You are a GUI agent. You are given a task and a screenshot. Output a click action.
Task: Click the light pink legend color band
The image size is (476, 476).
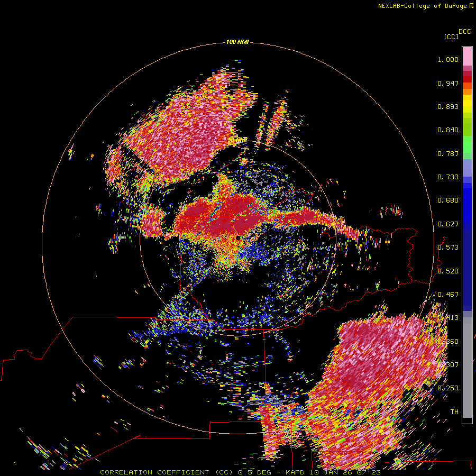(467, 57)
